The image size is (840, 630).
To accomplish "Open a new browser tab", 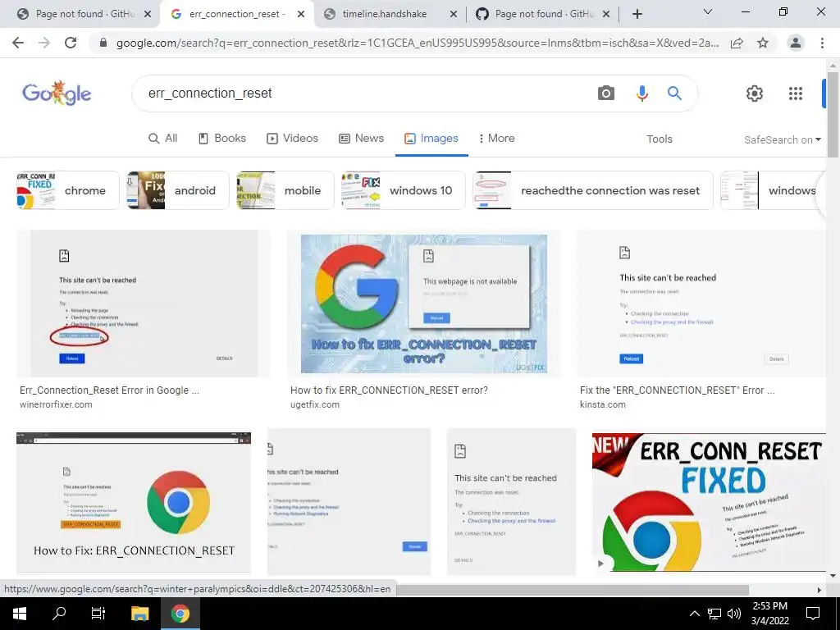I will coord(637,14).
